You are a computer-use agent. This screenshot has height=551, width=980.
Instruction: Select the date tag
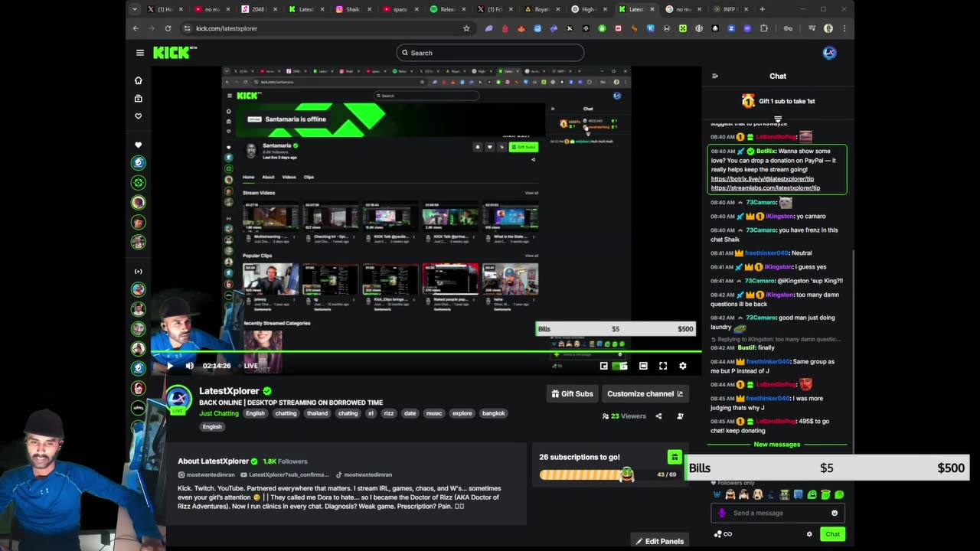pyautogui.click(x=410, y=413)
